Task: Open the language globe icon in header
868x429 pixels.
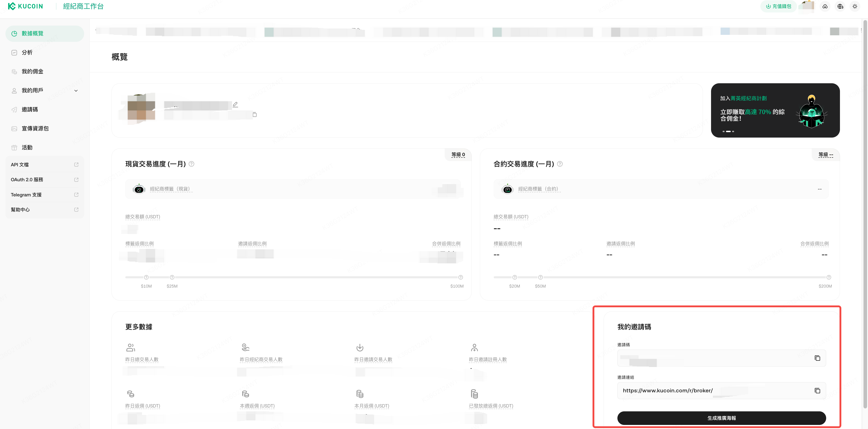Action: [x=840, y=6]
